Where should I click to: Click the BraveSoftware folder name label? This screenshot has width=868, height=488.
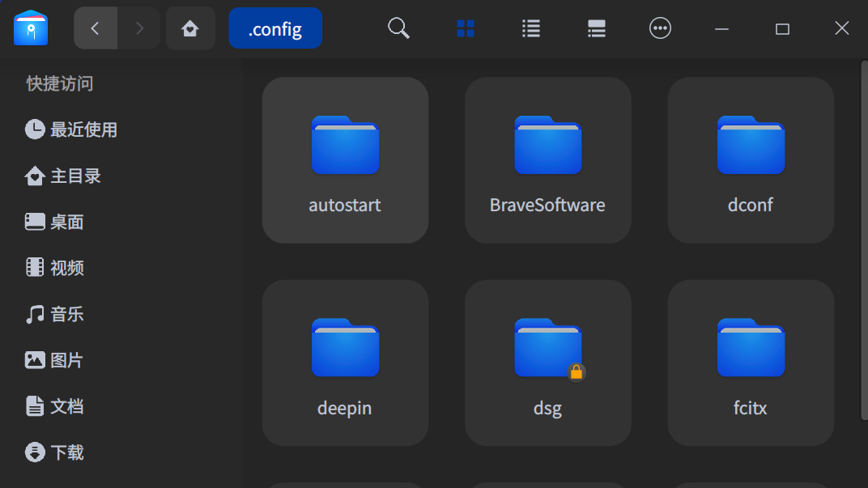547,206
